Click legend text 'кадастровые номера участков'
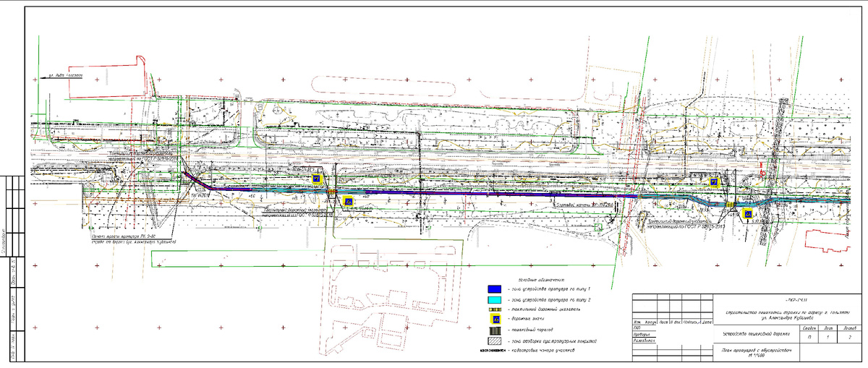This screenshot has width=868, height=368. (543, 351)
